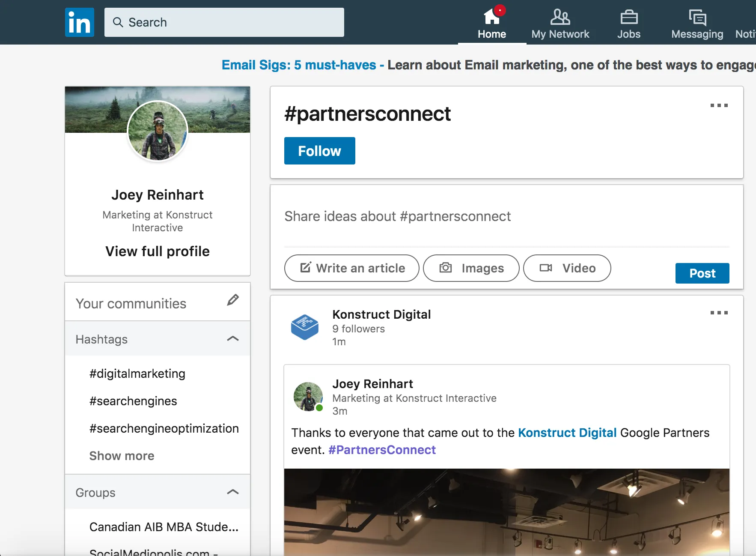Click the Video upload button

point(567,268)
